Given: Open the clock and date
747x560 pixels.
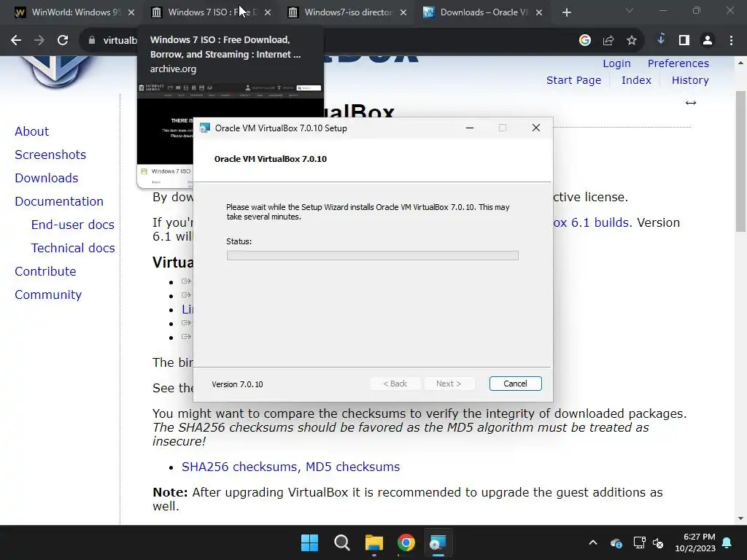Looking at the screenshot, I should (x=695, y=542).
